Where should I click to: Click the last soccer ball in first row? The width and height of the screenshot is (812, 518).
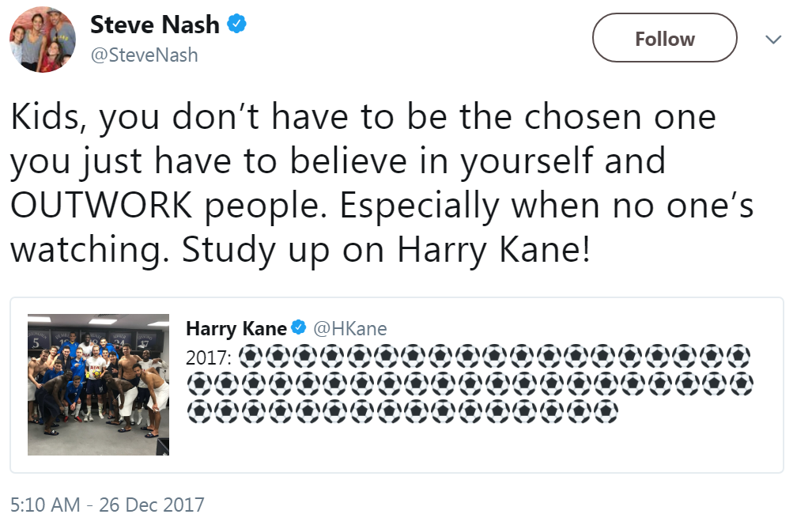click(x=738, y=357)
